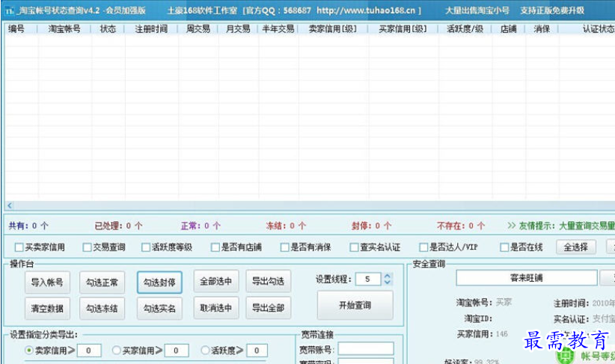Click 状态 column header
This screenshot has height=364, width=615.
click(x=108, y=28)
